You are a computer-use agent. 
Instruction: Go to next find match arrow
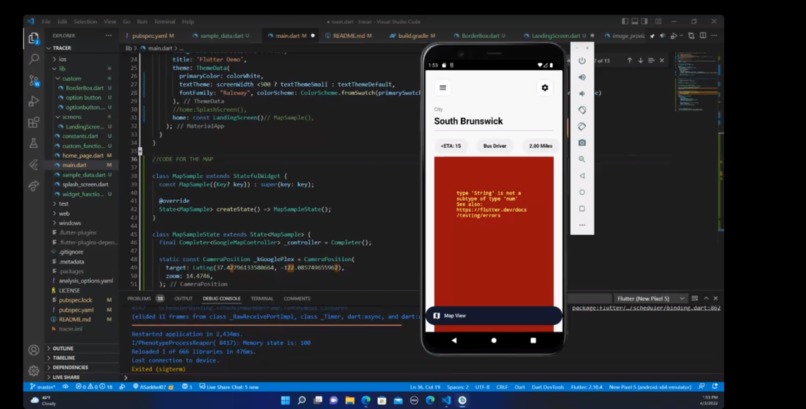pos(640,61)
